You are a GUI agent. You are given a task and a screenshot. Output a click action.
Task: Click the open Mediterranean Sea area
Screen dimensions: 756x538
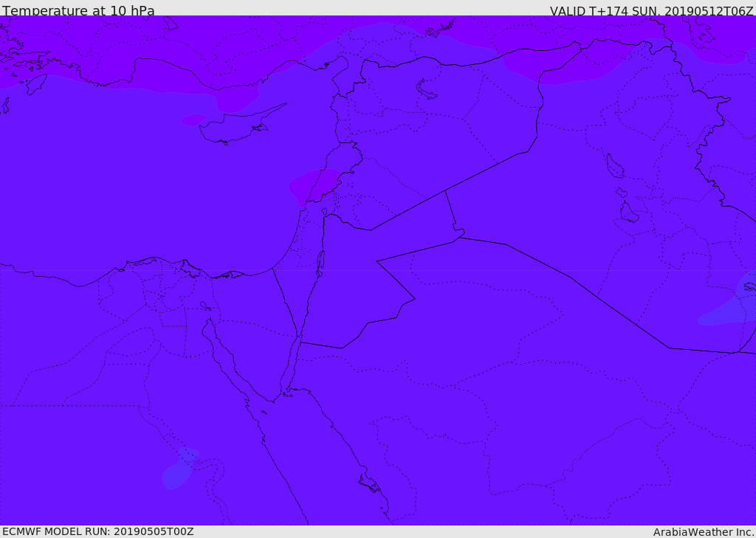[x=133, y=184]
